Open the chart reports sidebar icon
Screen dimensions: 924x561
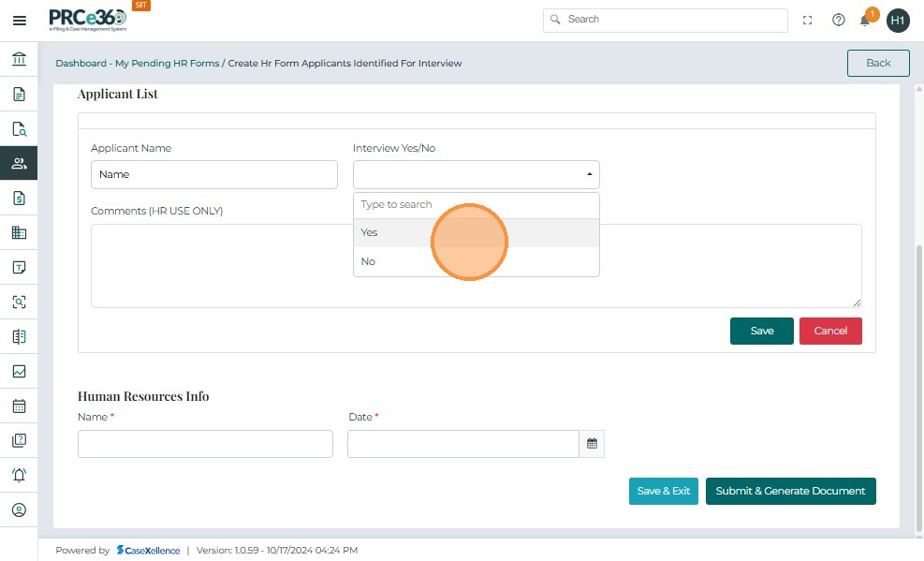(x=19, y=371)
